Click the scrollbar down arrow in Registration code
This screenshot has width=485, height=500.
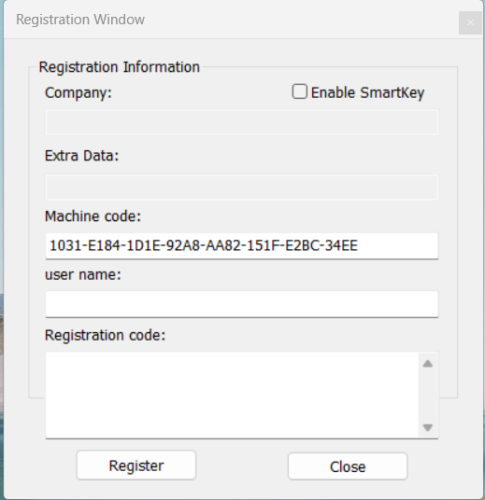428,427
